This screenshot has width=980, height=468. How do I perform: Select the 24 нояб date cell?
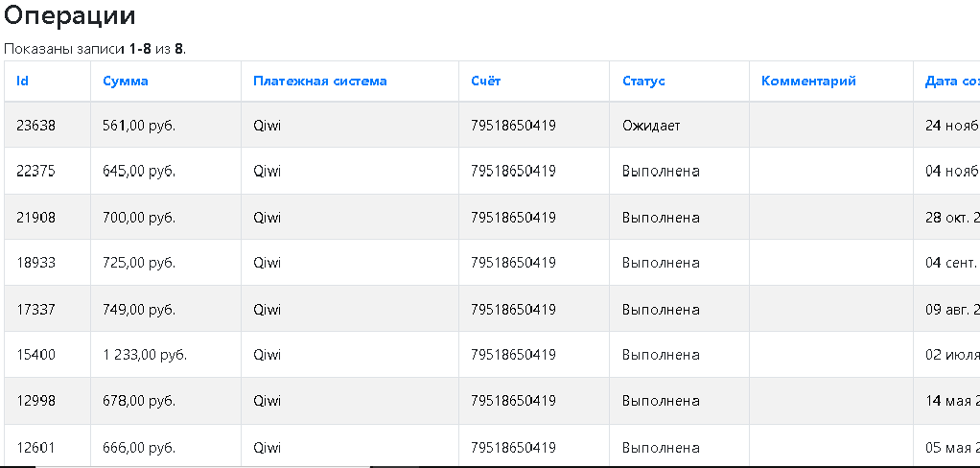[946, 125]
